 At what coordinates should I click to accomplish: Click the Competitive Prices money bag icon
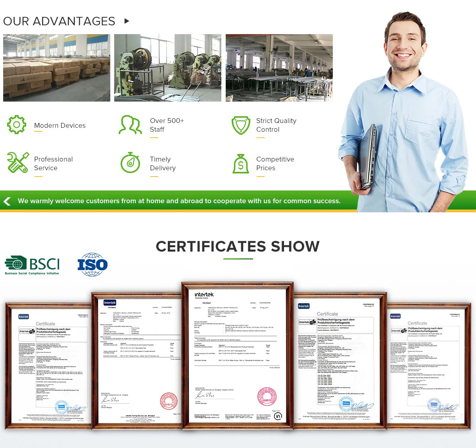(x=241, y=163)
